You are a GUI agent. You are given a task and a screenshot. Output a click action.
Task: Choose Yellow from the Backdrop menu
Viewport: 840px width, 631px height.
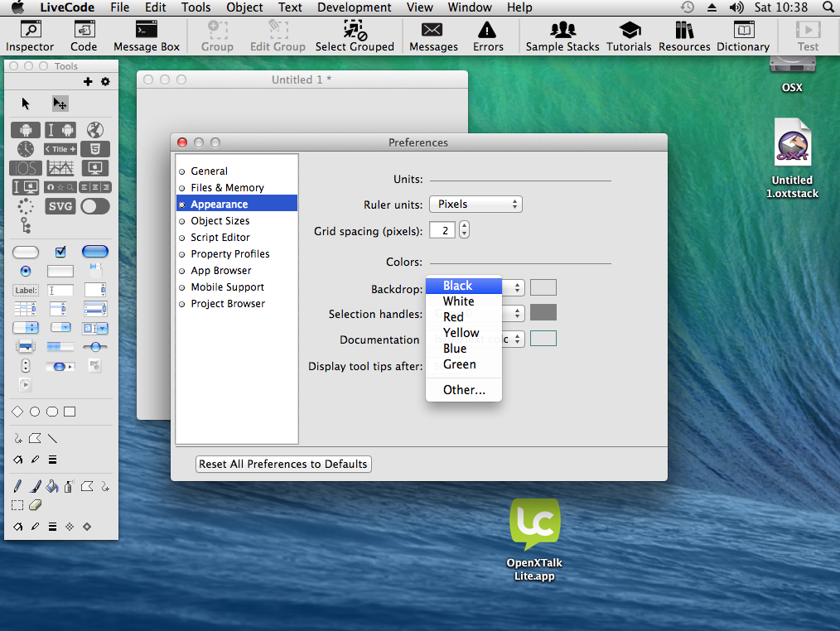[464, 333]
